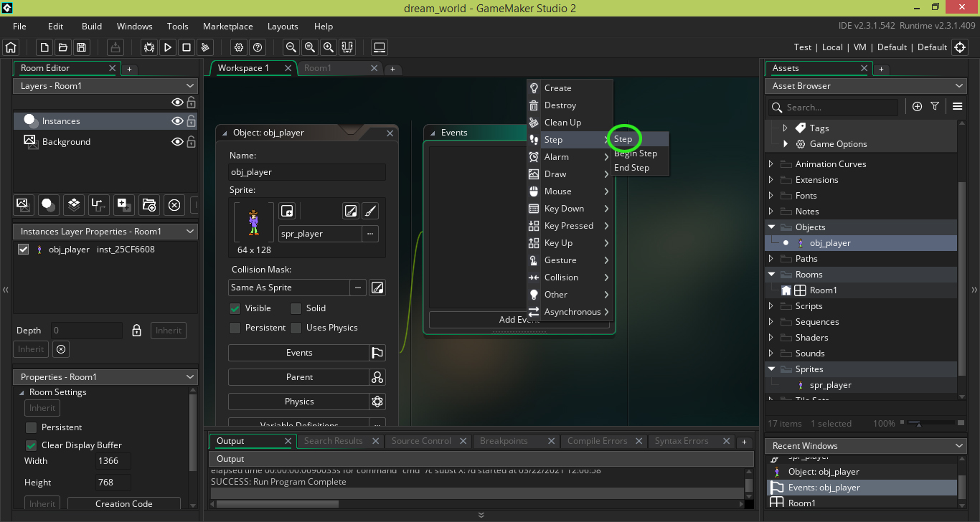Viewport: 980px width, 522px height.
Task: Open room Creation Code
Action: pos(124,504)
